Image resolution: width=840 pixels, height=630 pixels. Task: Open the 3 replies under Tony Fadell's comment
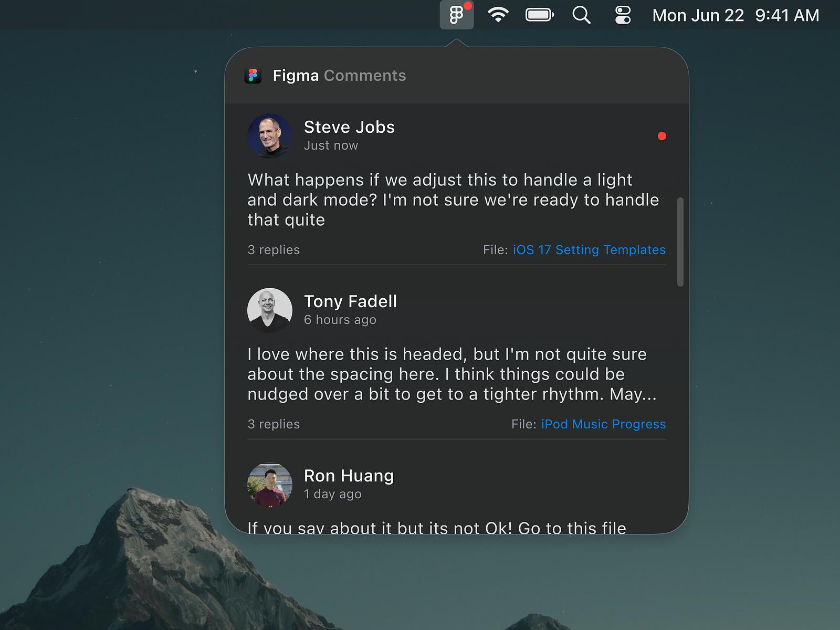pyautogui.click(x=274, y=424)
